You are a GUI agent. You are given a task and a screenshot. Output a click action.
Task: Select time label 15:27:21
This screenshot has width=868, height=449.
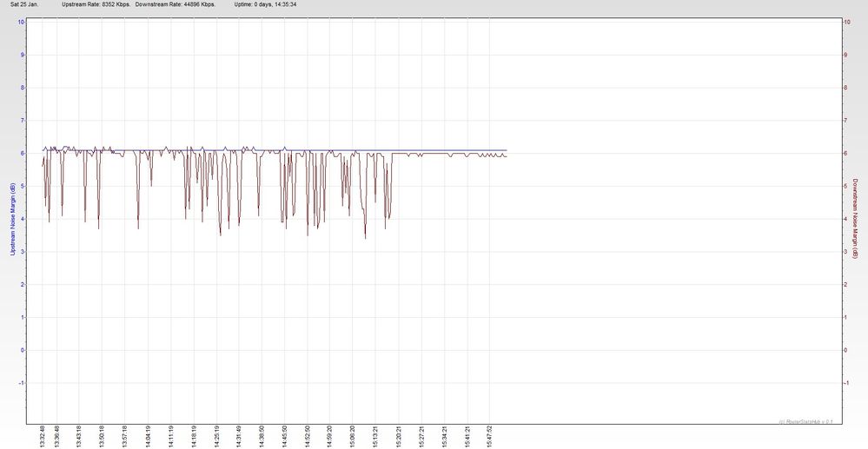coord(421,436)
